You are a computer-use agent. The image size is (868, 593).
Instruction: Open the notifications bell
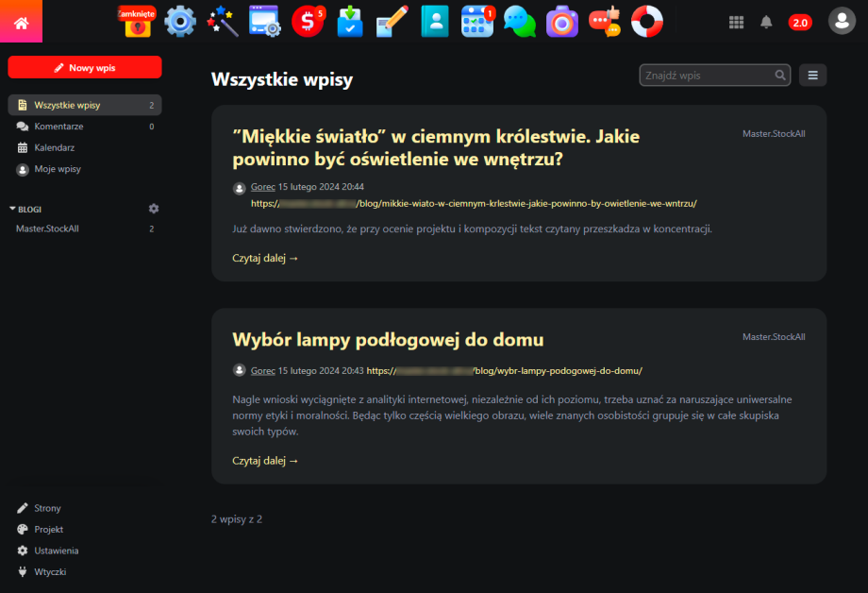pos(766,22)
